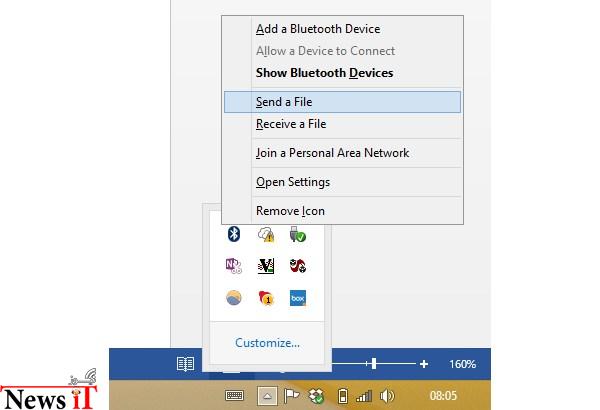
Task: Click the Bluetooth tray icon
Action: (x=234, y=234)
